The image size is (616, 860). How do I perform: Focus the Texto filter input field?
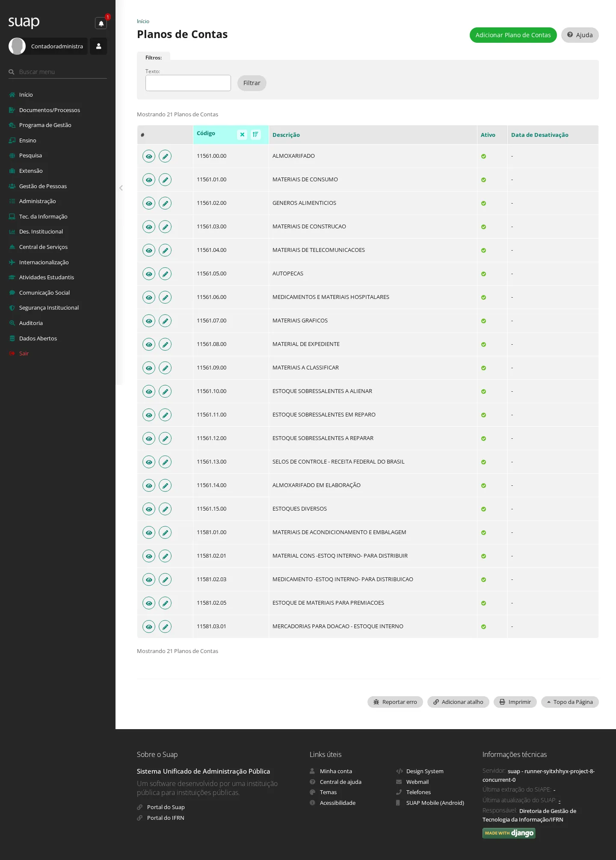[x=188, y=83]
